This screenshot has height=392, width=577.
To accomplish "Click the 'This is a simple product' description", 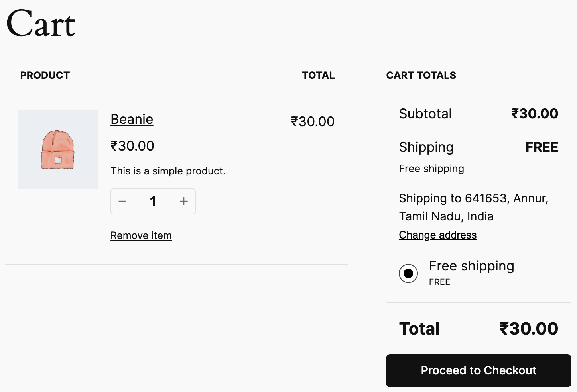I will (168, 171).
